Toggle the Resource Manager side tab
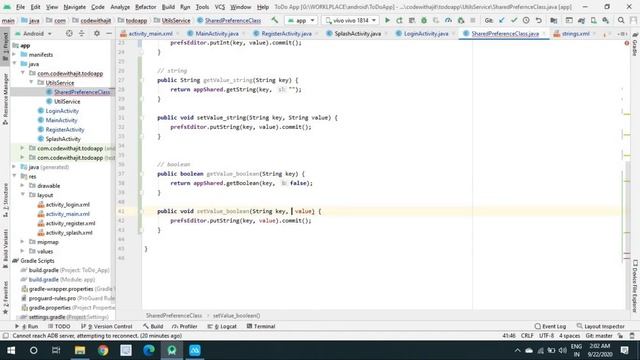Viewport: 640px width, 360px height. point(5,99)
